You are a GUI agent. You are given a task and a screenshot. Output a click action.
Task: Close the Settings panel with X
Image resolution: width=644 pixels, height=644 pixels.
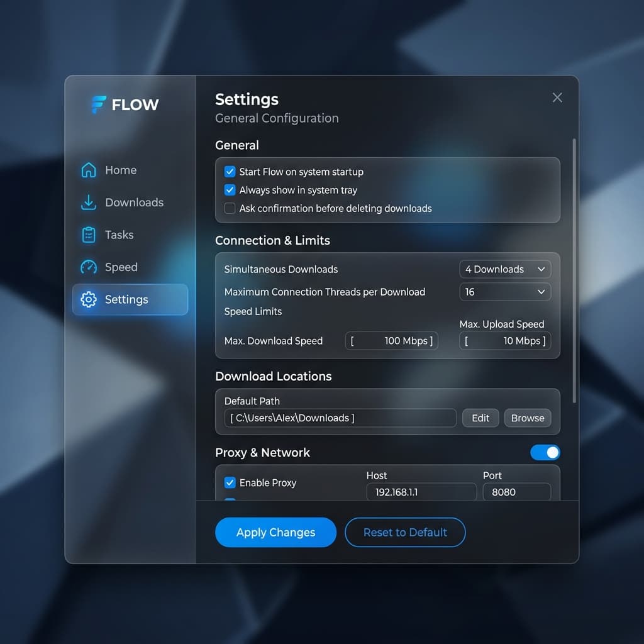pyautogui.click(x=557, y=97)
